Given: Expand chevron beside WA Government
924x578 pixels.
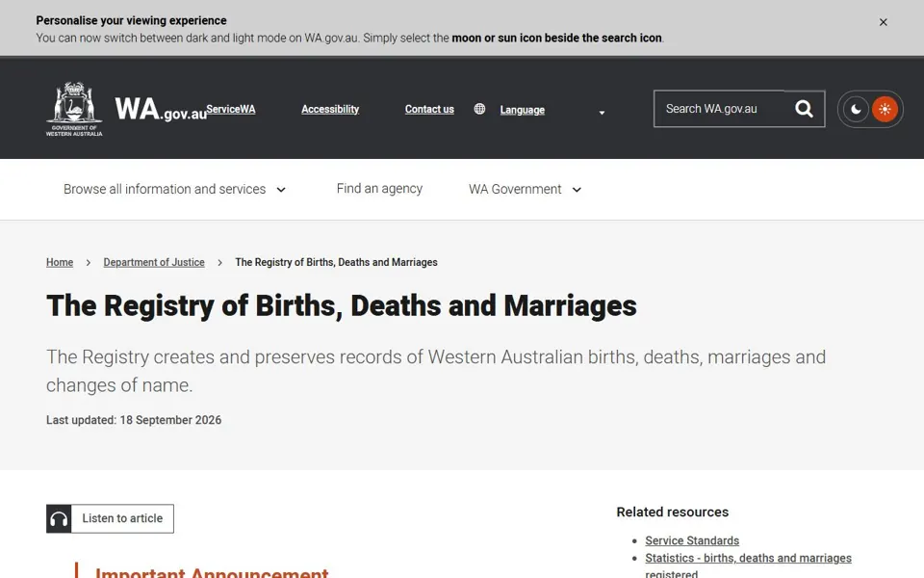Looking at the screenshot, I should tap(577, 190).
